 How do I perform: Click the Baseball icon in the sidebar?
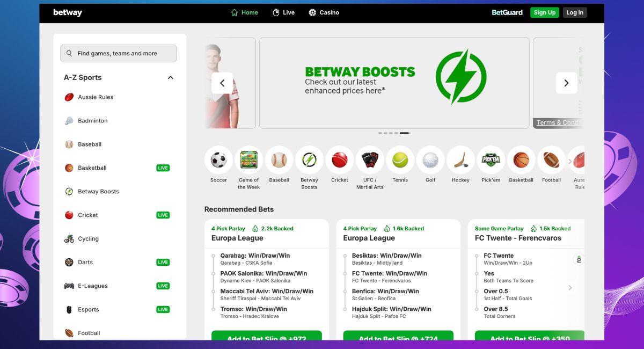[x=69, y=144]
